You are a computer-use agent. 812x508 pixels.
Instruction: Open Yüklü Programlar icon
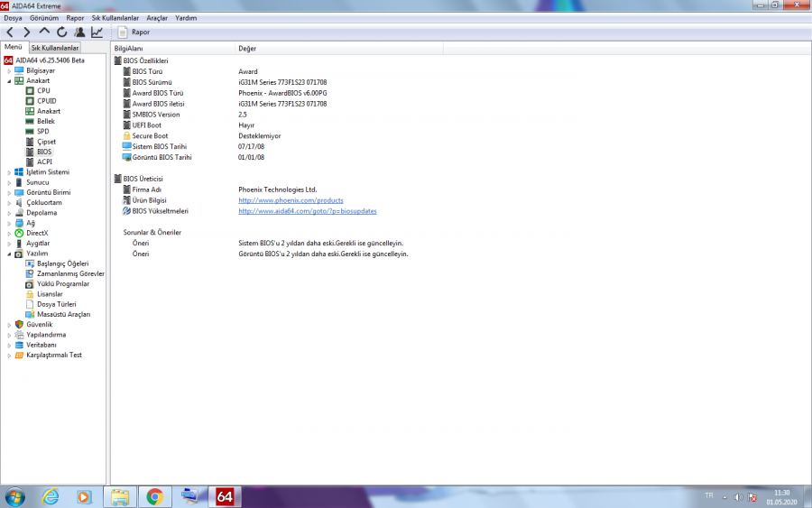click(x=30, y=283)
